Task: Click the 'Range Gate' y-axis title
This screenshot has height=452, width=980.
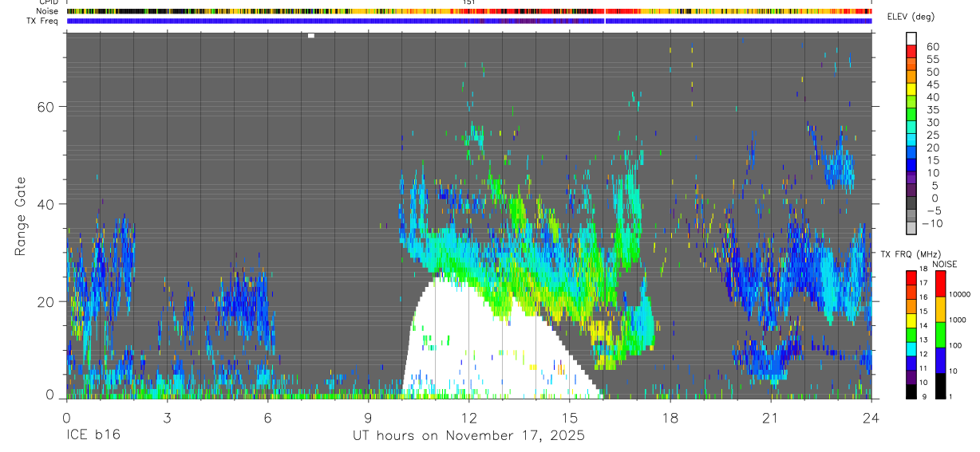Action: pos(22,215)
